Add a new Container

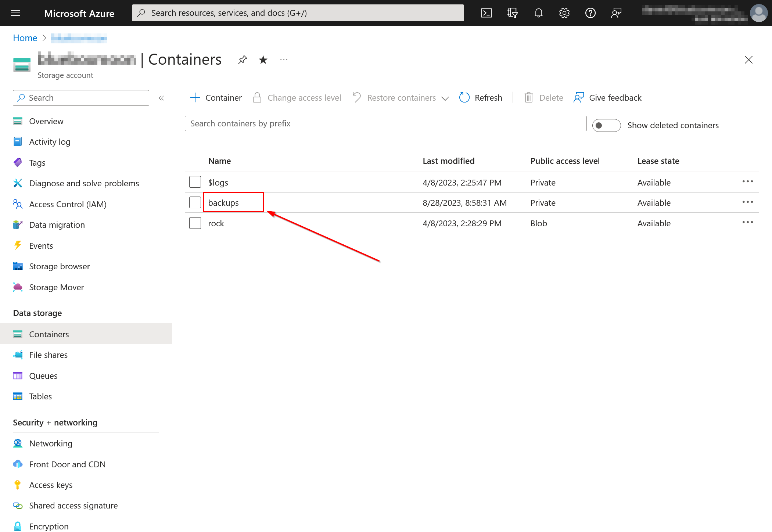[216, 98]
